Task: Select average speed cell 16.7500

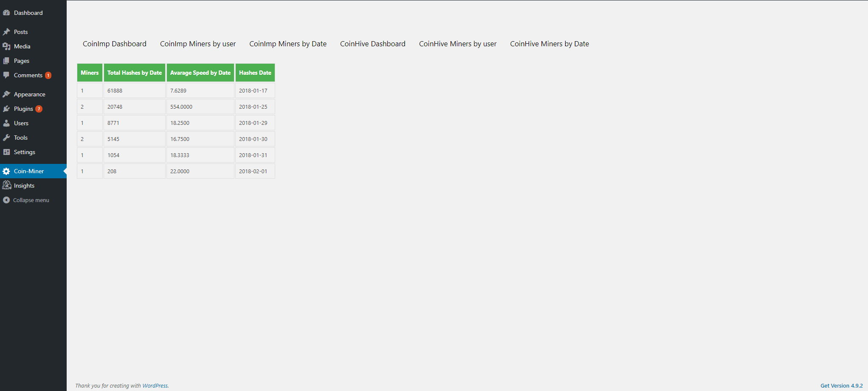Action: pyautogui.click(x=200, y=139)
